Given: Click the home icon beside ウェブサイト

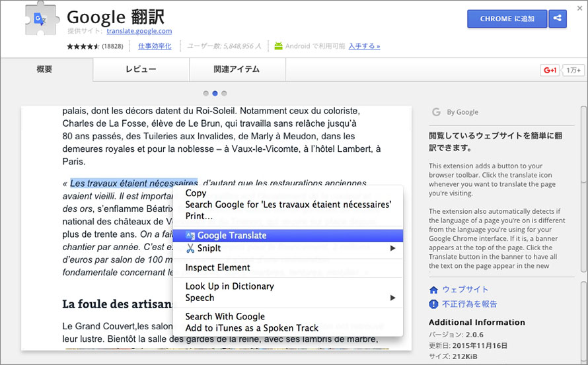Looking at the screenshot, I should click(x=433, y=290).
